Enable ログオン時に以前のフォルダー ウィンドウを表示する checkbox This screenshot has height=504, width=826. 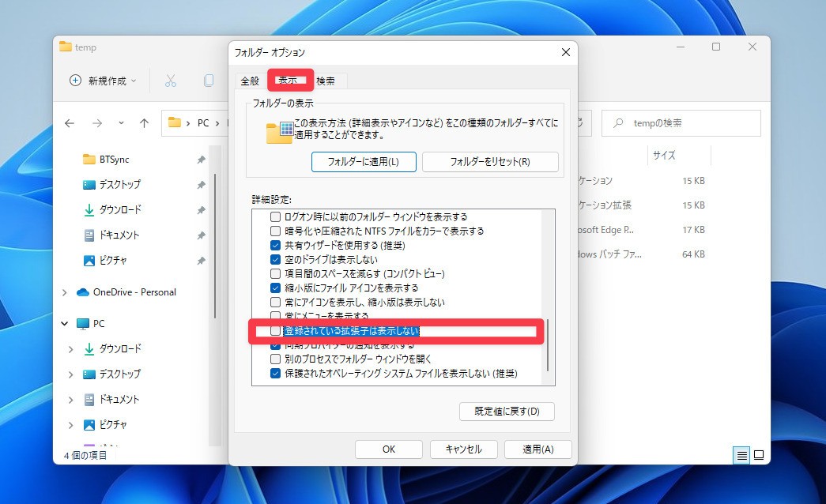click(x=275, y=216)
